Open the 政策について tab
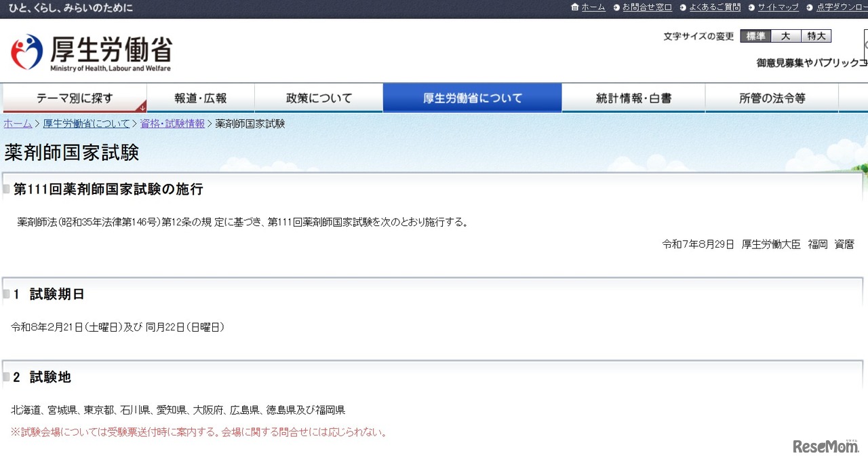 [319, 97]
